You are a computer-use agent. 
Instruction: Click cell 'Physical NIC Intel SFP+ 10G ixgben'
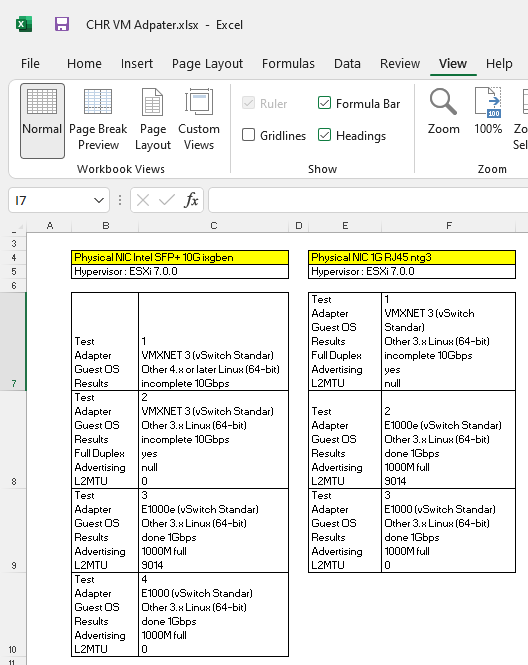point(180,257)
